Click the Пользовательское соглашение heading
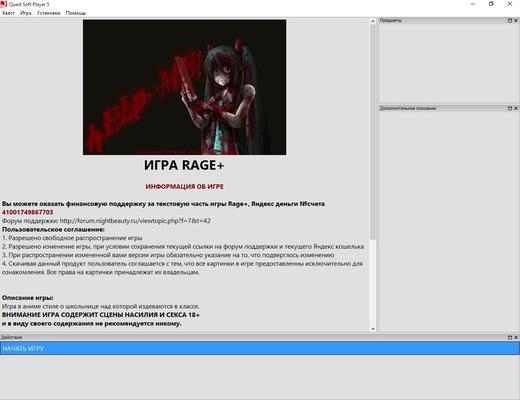520x400 pixels. [53, 229]
